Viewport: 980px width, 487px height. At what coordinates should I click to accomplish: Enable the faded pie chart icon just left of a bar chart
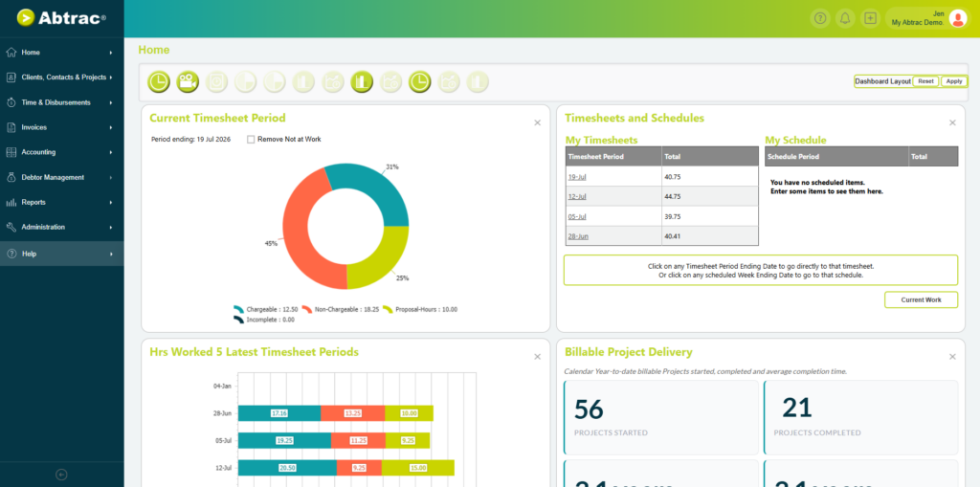pos(275,82)
